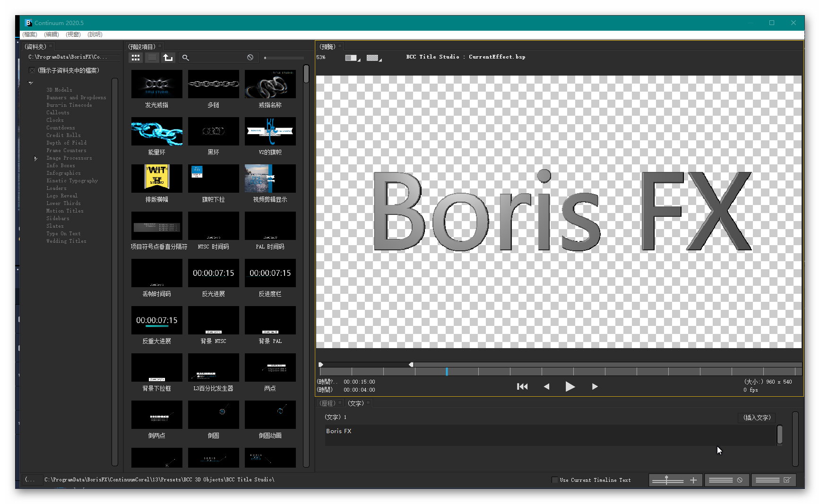The image size is (820, 504).
Task: Open the 檔案 menu
Action: [x=30, y=34]
